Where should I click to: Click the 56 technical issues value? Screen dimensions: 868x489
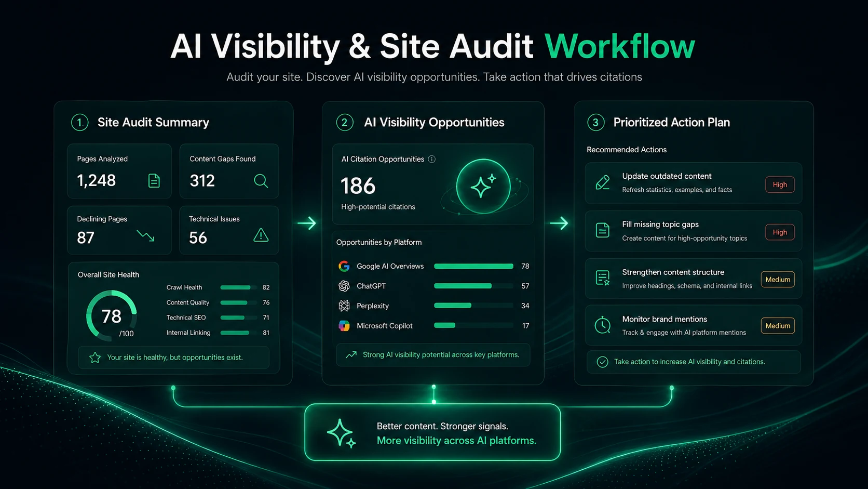tap(198, 237)
